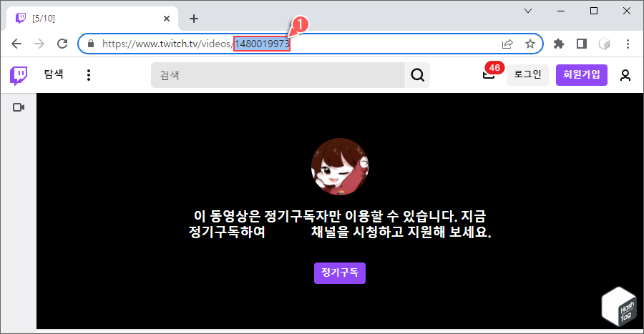Bookmark this page with star icon
644x334 pixels.
530,44
